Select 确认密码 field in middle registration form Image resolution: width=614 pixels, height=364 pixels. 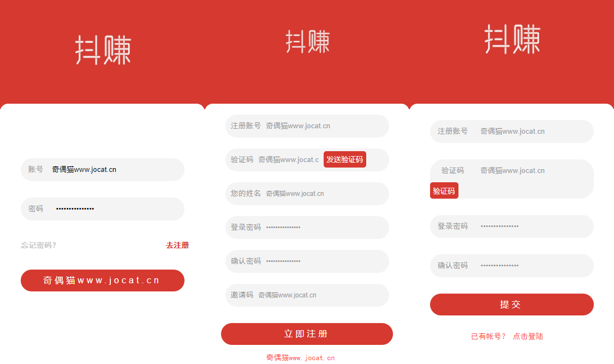(x=307, y=261)
